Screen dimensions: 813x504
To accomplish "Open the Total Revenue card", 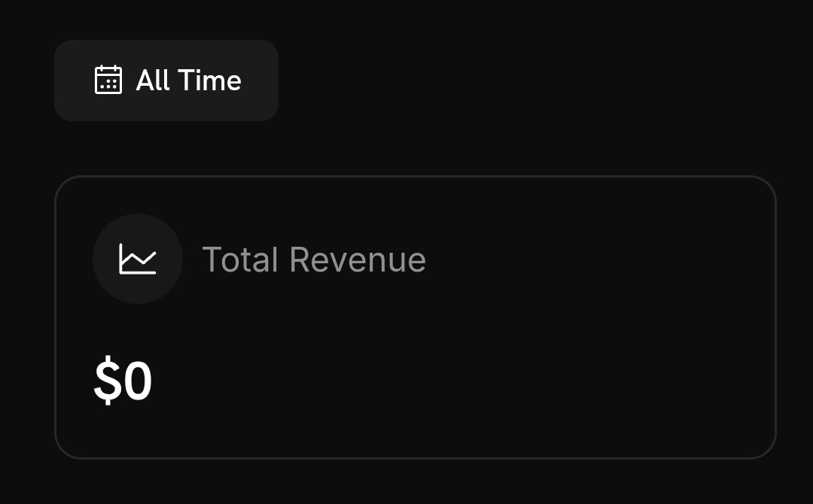I will [x=415, y=317].
